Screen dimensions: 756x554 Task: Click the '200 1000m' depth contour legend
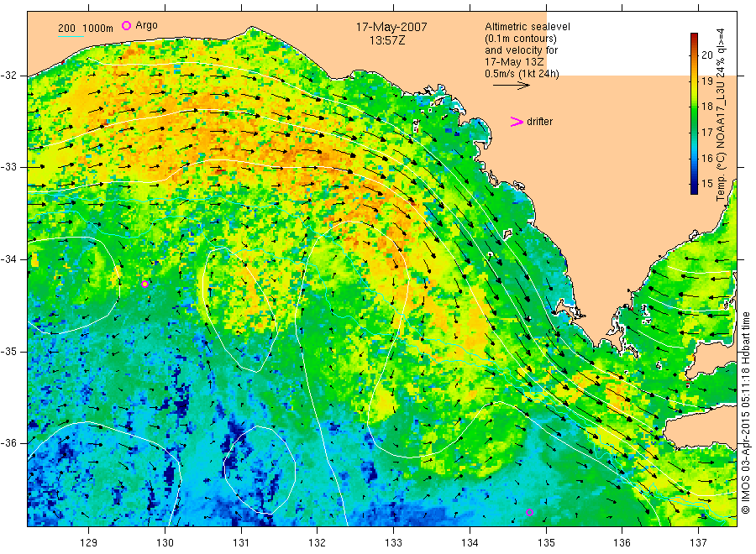86,29
